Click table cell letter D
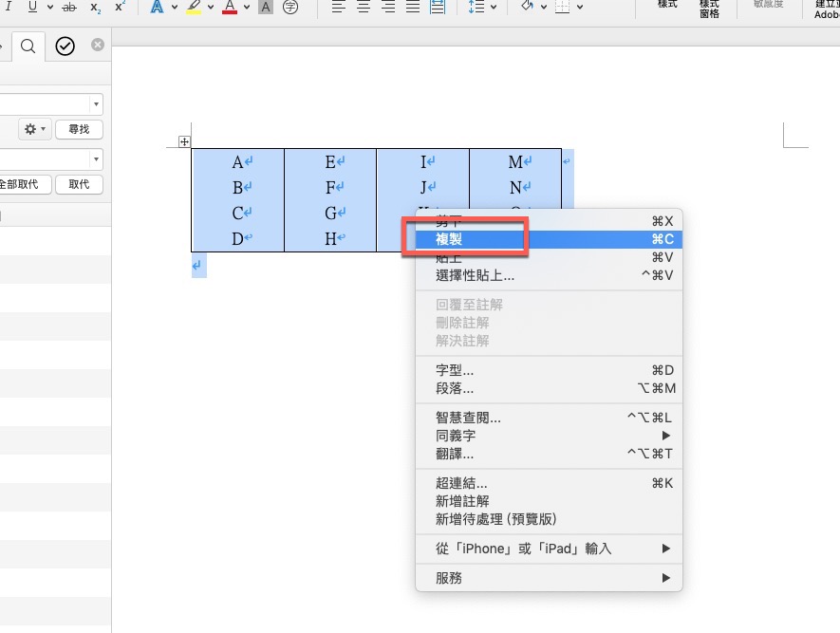 (237, 239)
